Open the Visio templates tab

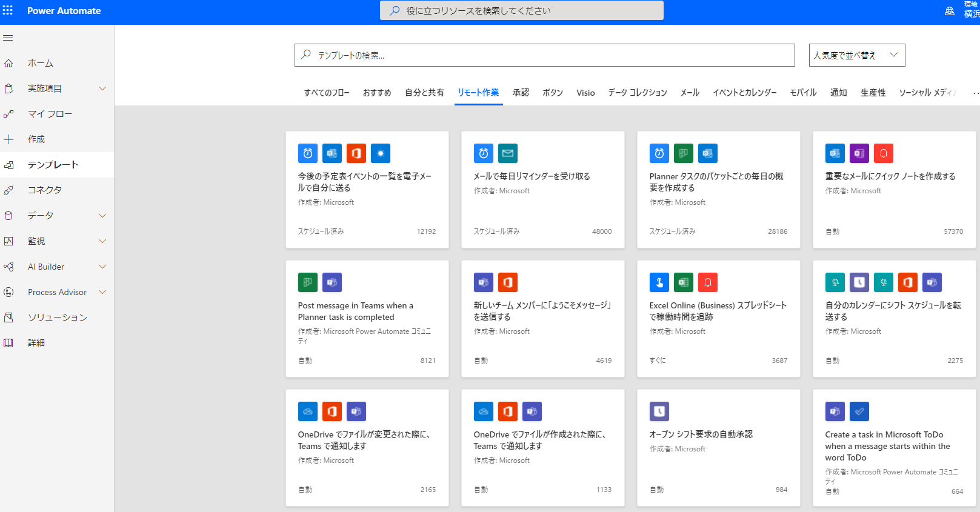pyautogui.click(x=585, y=93)
